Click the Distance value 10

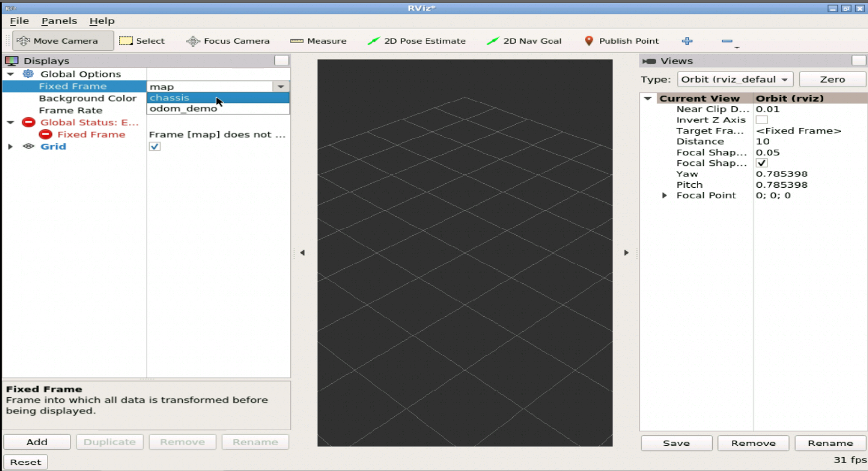pyautogui.click(x=762, y=141)
